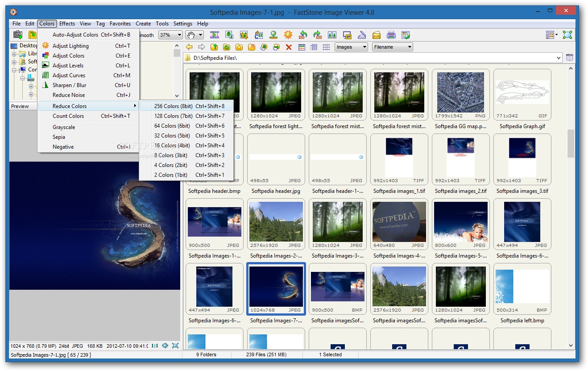This screenshot has width=588, height=371.
Task: Start a slideshow from the toolbar
Action: coord(215,34)
